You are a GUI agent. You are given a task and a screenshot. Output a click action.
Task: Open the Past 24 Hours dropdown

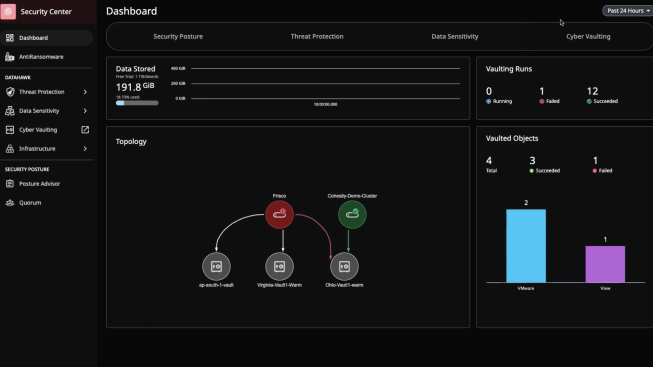point(627,11)
